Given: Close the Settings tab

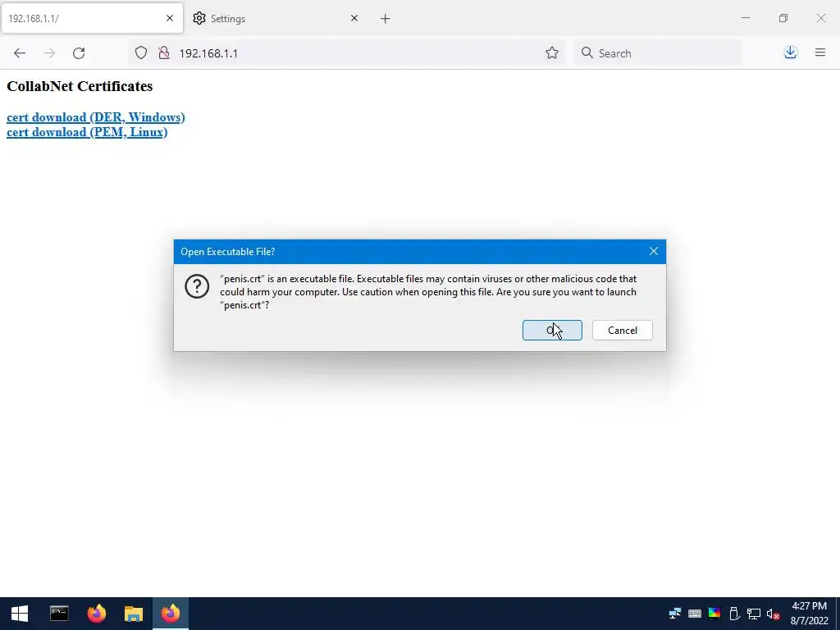Looking at the screenshot, I should coord(354,18).
